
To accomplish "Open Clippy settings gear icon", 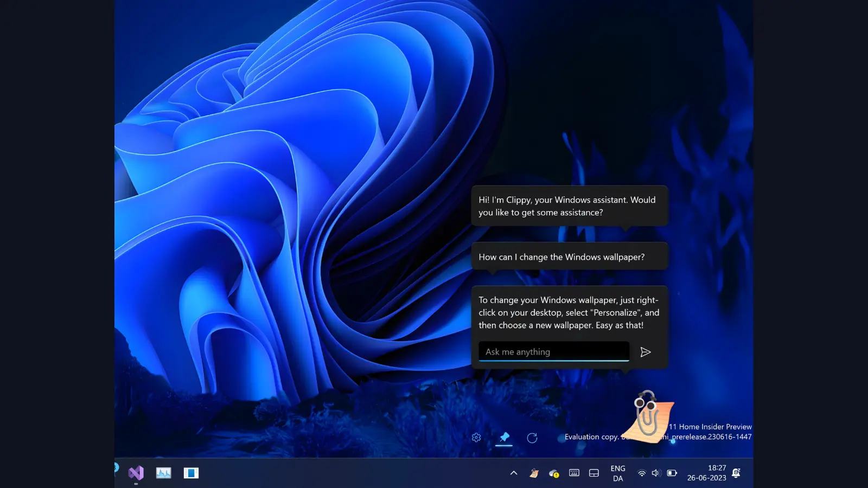I will pyautogui.click(x=476, y=438).
